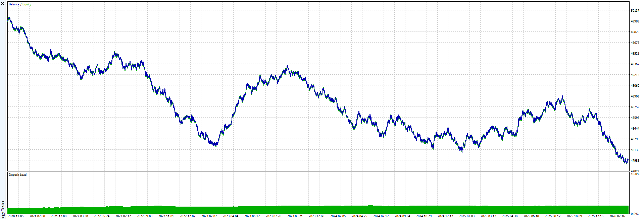
Task: Click the 10.0% deposit load scale label
Action: [635, 174]
